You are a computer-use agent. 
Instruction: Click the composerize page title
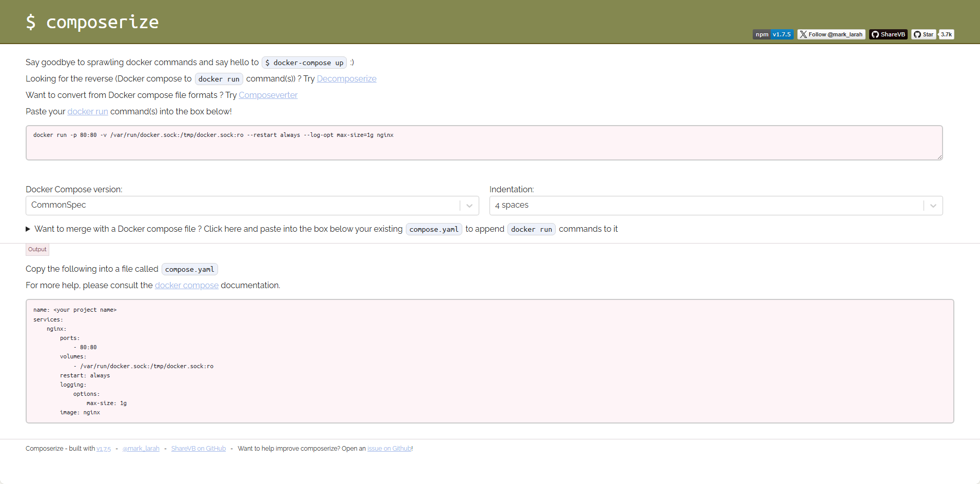[92, 22]
